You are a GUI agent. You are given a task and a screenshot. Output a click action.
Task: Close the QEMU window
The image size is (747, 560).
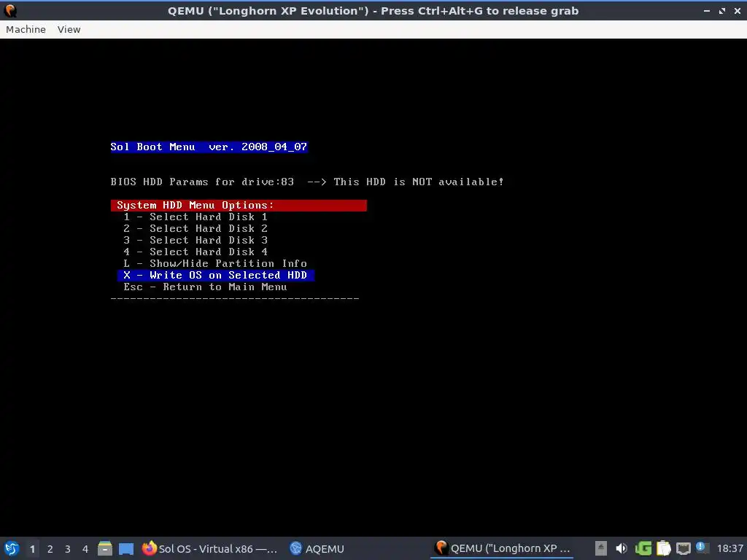737,10
